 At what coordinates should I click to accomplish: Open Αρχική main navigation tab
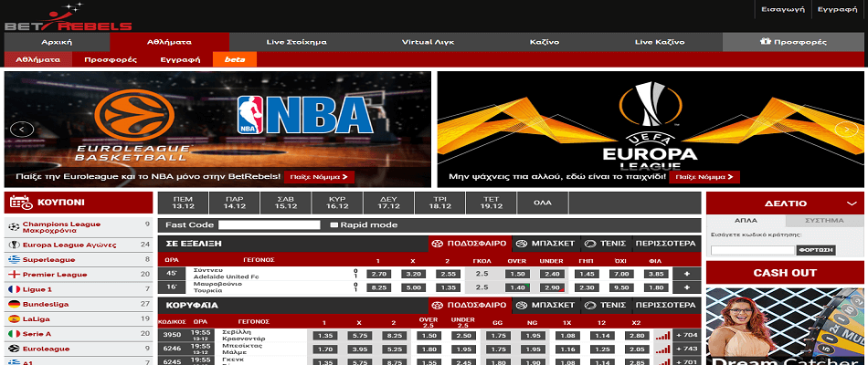57,42
